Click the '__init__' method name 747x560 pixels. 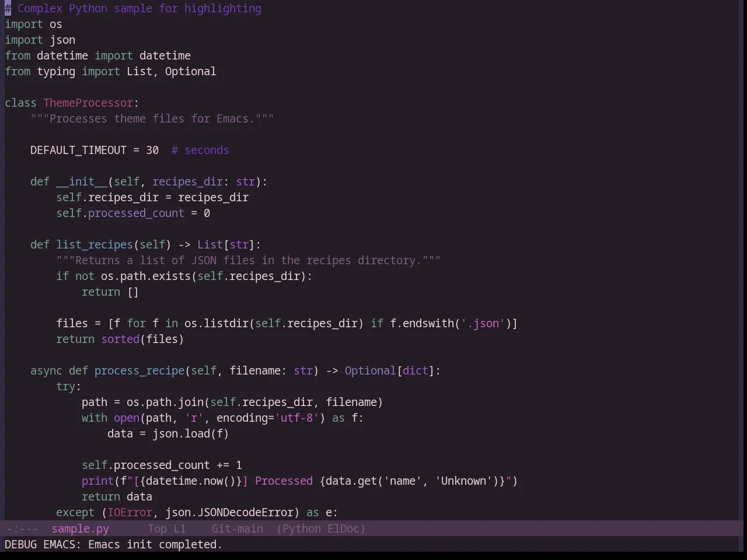tap(82, 181)
